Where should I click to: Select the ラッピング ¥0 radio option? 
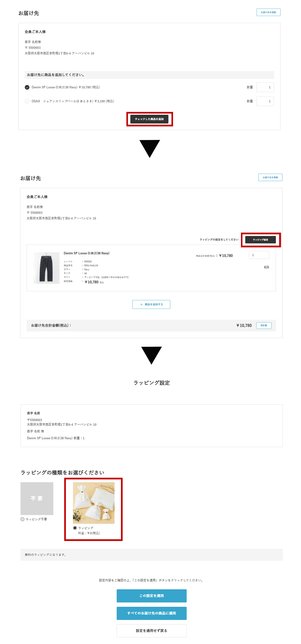point(75,528)
